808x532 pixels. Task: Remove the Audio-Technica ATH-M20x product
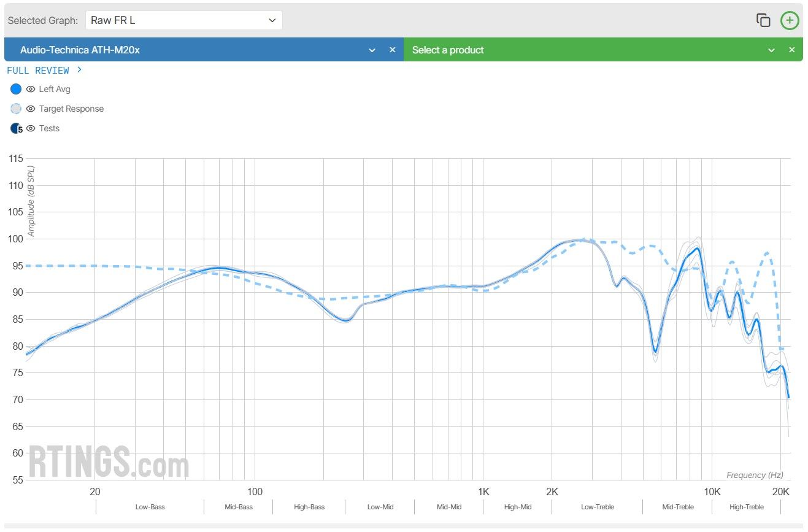coord(393,50)
